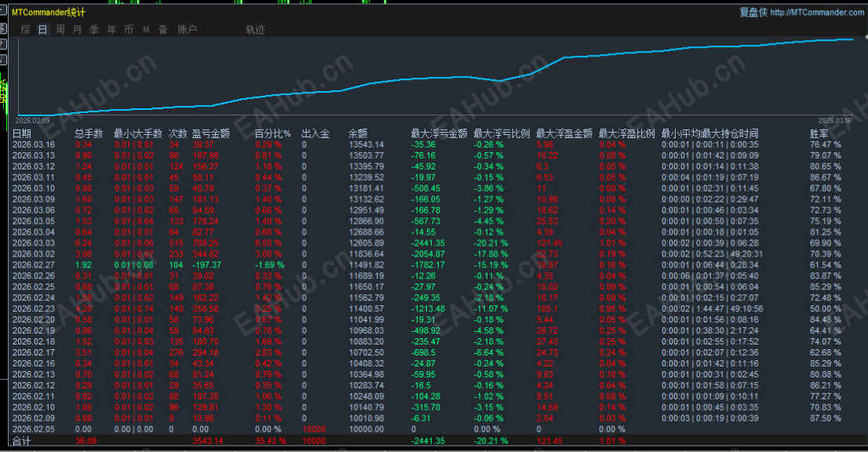Click the question mark help button
This screenshot has height=452, width=868.
(3, 44)
